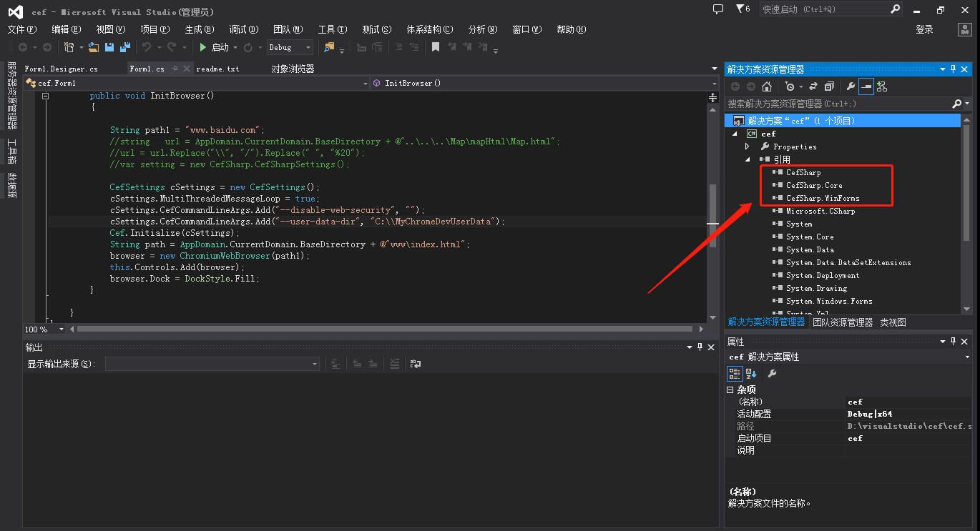Open the 体系结构 menu
The width and height of the screenshot is (980, 531).
pyautogui.click(x=430, y=29)
